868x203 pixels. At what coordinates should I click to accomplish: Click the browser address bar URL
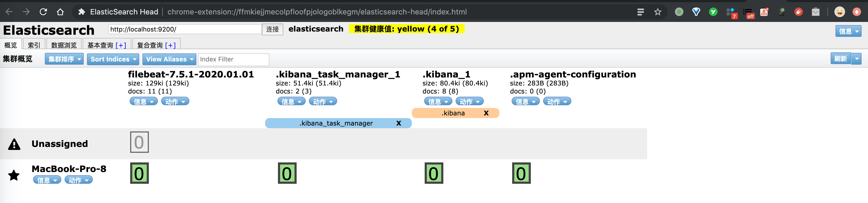pos(317,12)
